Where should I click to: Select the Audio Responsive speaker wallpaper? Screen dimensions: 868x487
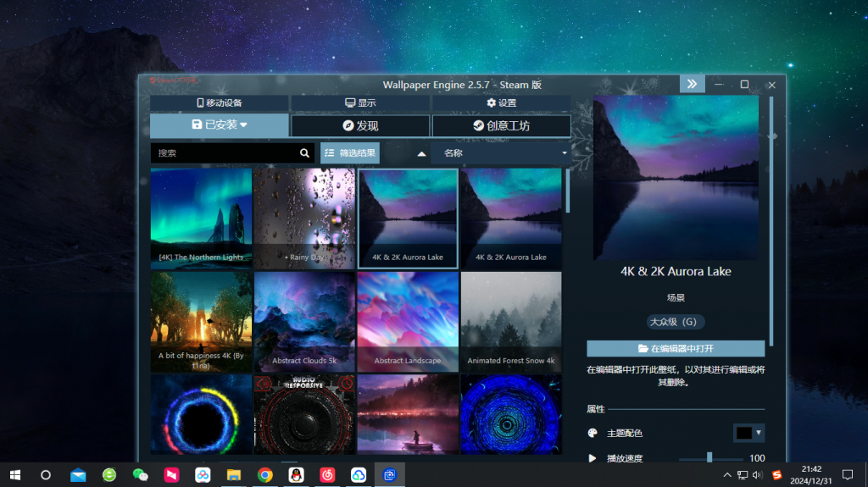304,414
